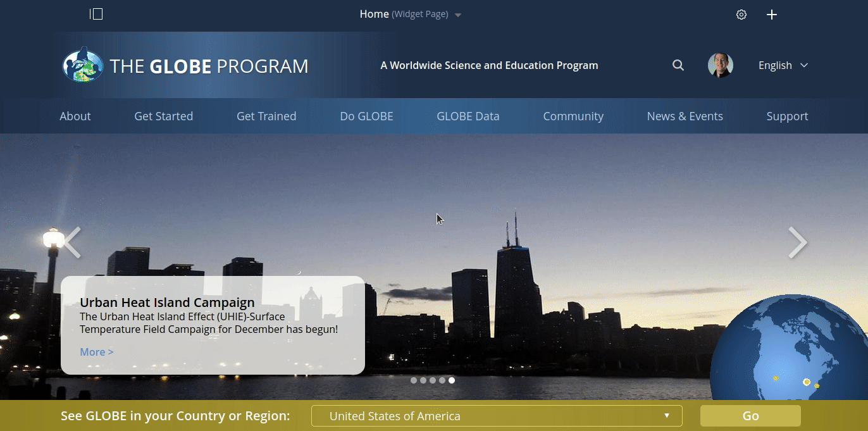This screenshot has width=868, height=431.
Task: Click the GLOBE Program logo emblem
Action: click(83, 65)
